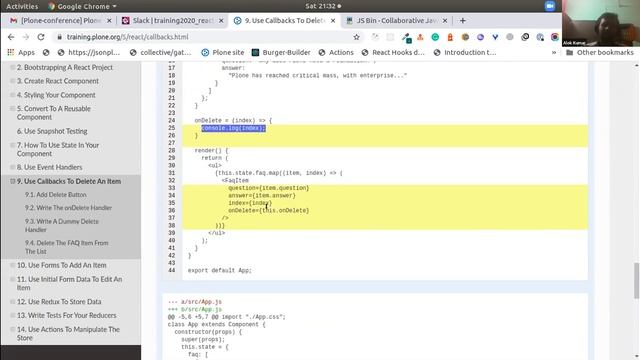Show hidden bookmarks with the » chevron
The image size is (640, 360).
[x=554, y=52]
